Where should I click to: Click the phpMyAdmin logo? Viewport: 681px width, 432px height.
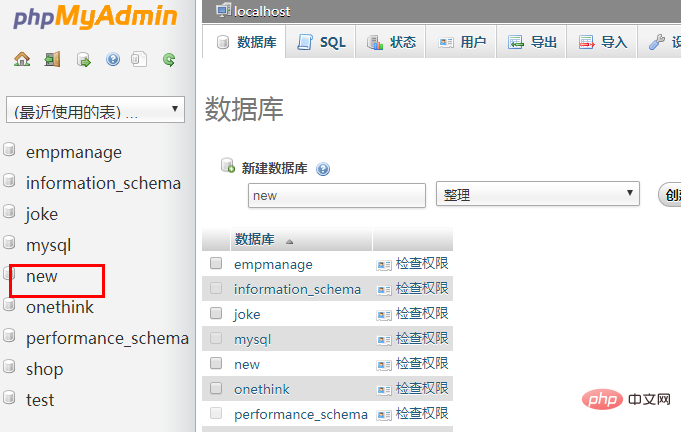tap(95, 16)
